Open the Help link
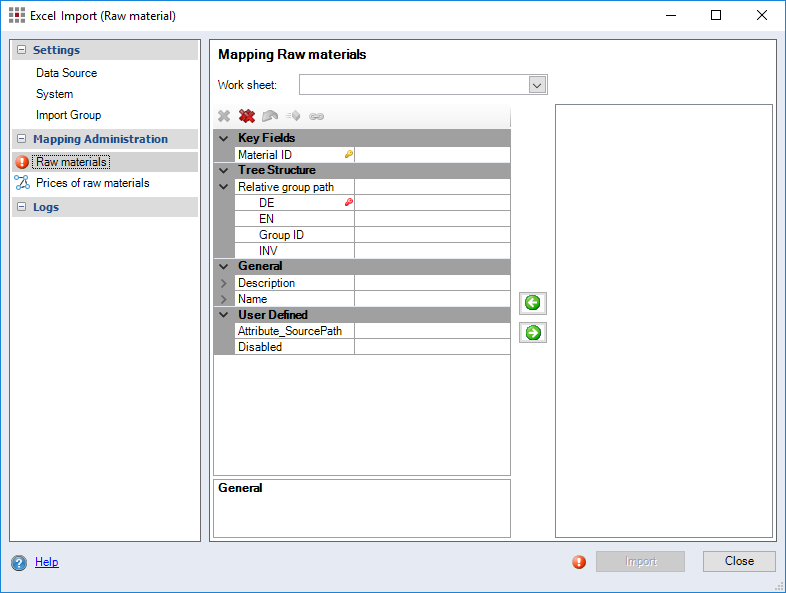The image size is (786, 593). tap(46, 562)
